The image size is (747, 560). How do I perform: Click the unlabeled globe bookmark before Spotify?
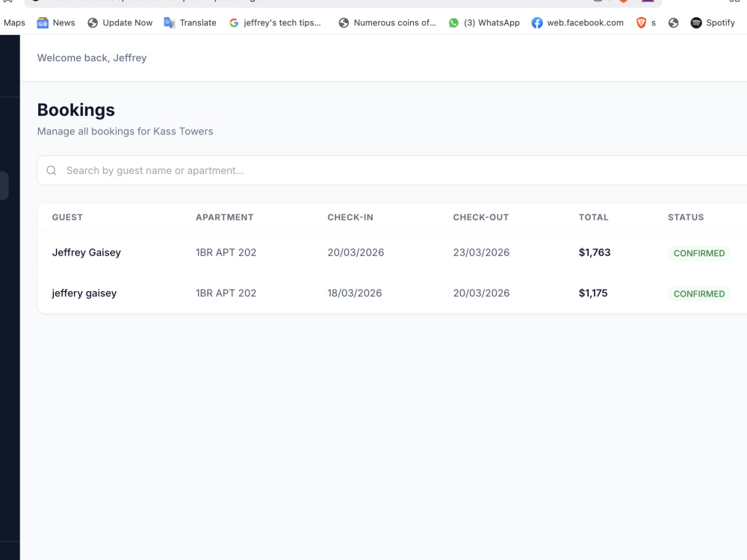coord(673,23)
